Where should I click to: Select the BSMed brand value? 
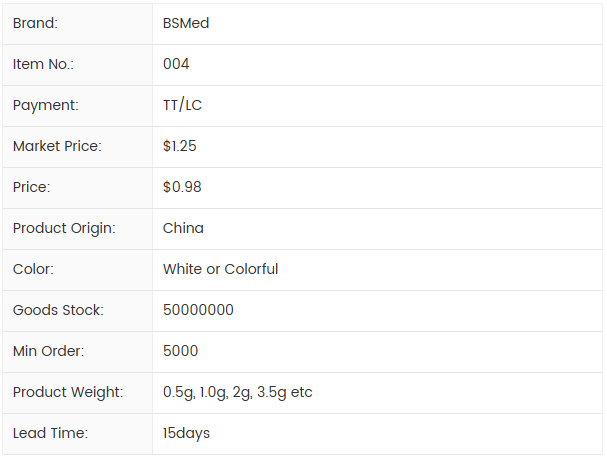point(186,23)
